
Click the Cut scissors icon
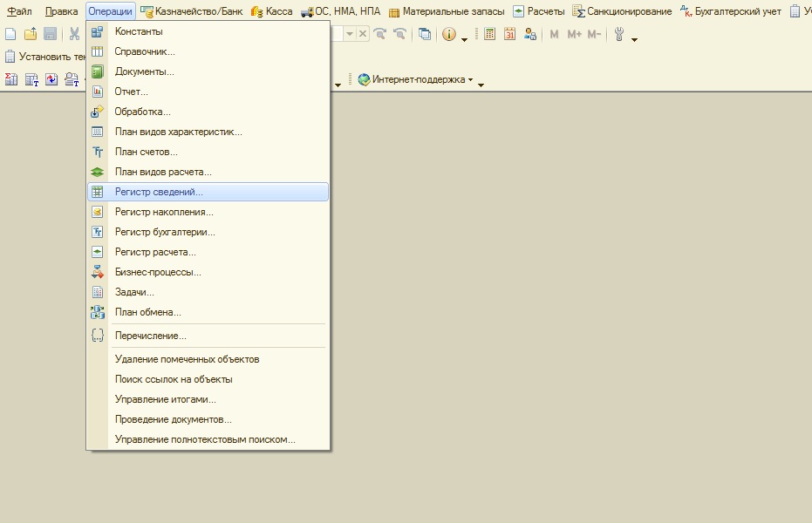74,34
